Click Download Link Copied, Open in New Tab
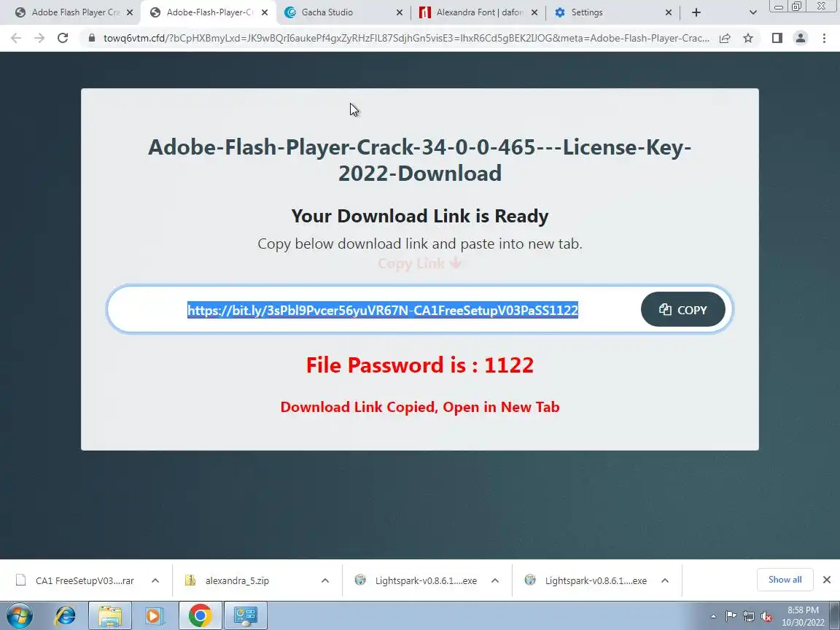840x630 pixels. point(420,407)
